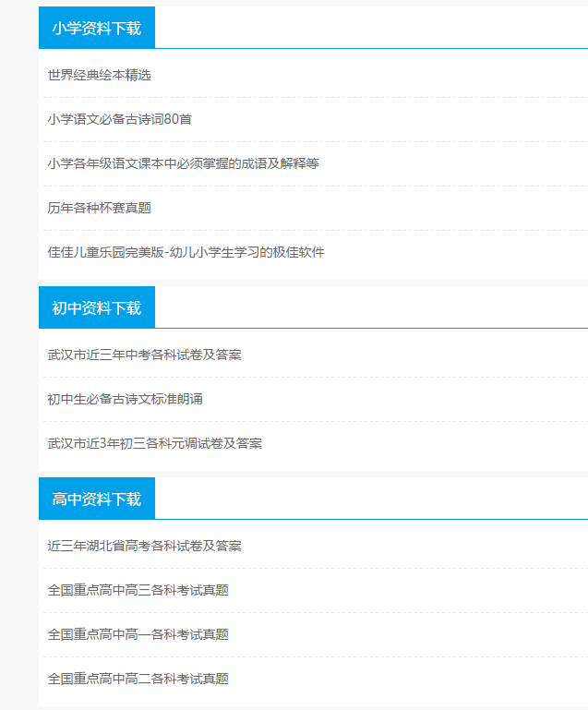The width and height of the screenshot is (588, 710).
Task: Open 近三年湖北省高考各科试卷及答案
Action: click(x=145, y=546)
